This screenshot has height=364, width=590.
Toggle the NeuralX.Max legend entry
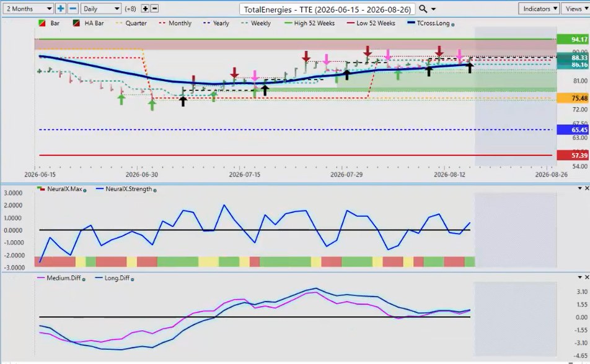[59, 189]
